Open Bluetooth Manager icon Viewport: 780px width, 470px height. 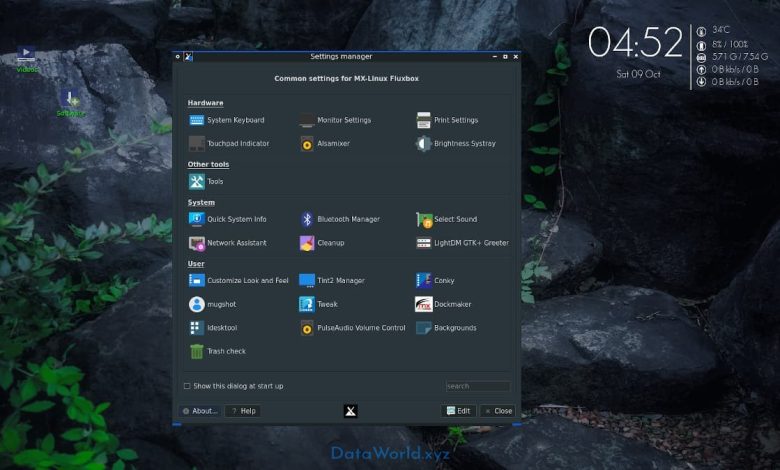(x=307, y=219)
